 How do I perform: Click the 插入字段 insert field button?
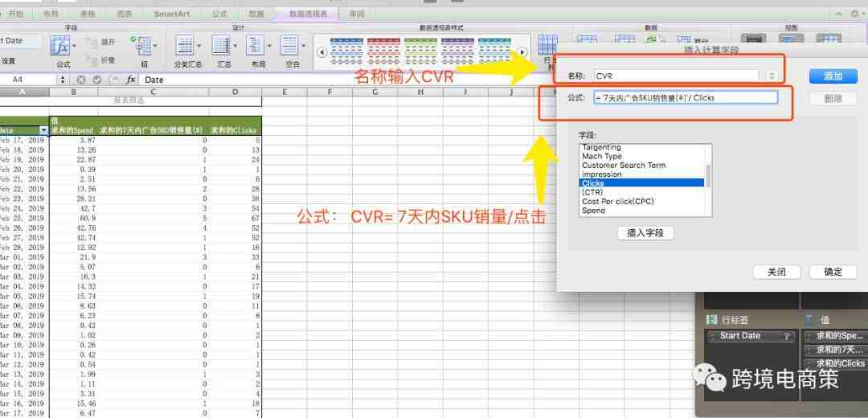tap(645, 233)
